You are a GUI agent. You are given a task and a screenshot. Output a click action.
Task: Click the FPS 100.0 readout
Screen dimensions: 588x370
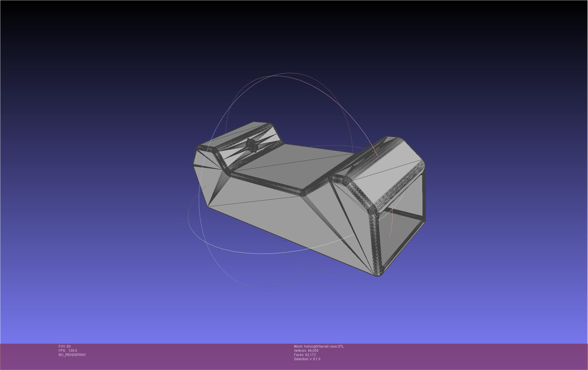pyautogui.click(x=68, y=351)
